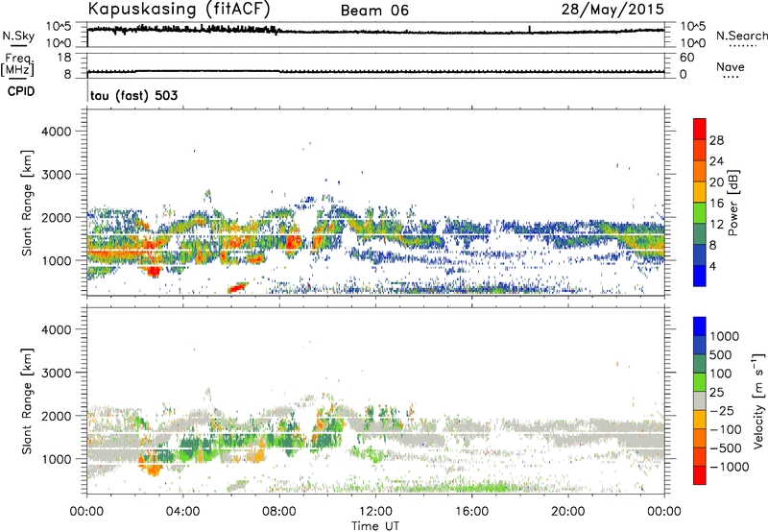Click the Slant Range label of the power plot
768x532 pixels.
pos(27,203)
